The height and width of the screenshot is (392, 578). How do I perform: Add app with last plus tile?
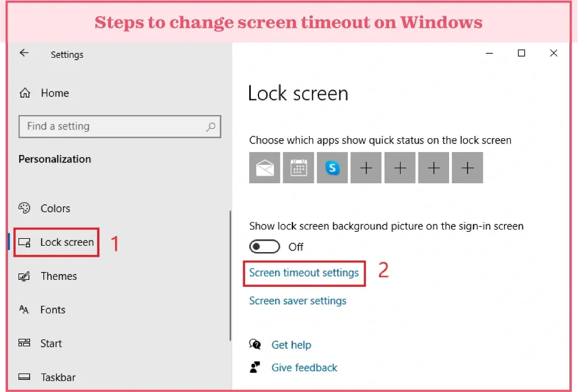tap(468, 168)
